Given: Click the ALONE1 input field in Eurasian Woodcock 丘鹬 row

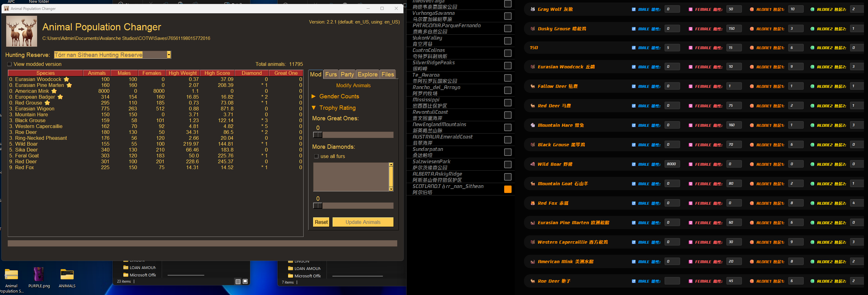Looking at the screenshot, I should 796,67.
